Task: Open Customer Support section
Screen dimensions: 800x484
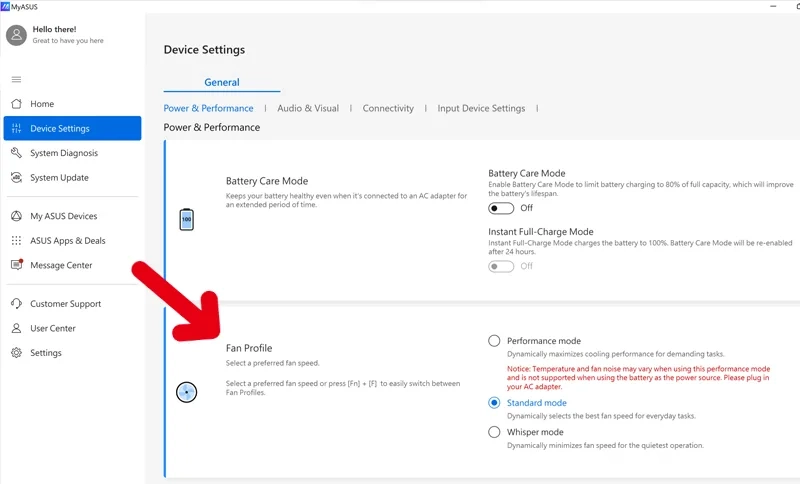Action: pos(65,304)
